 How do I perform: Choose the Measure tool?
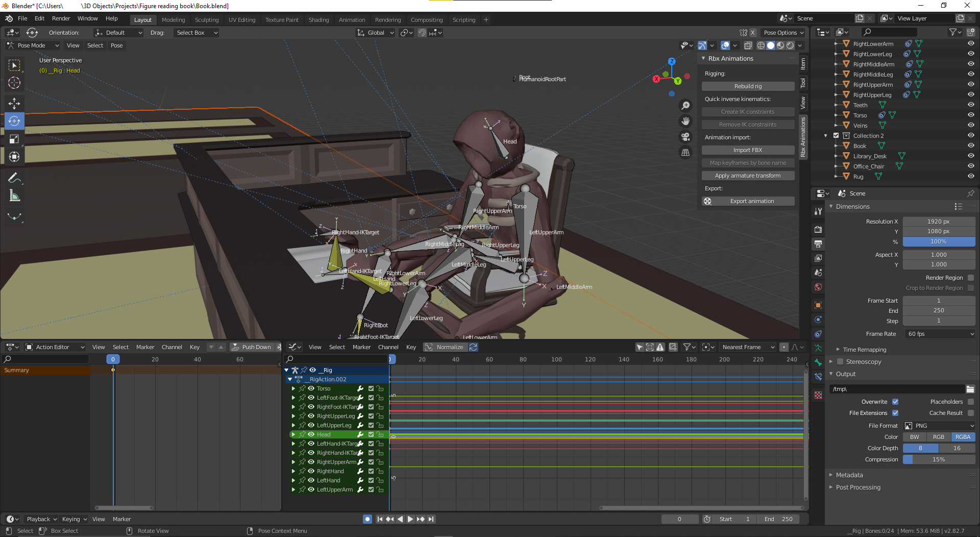(x=14, y=196)
